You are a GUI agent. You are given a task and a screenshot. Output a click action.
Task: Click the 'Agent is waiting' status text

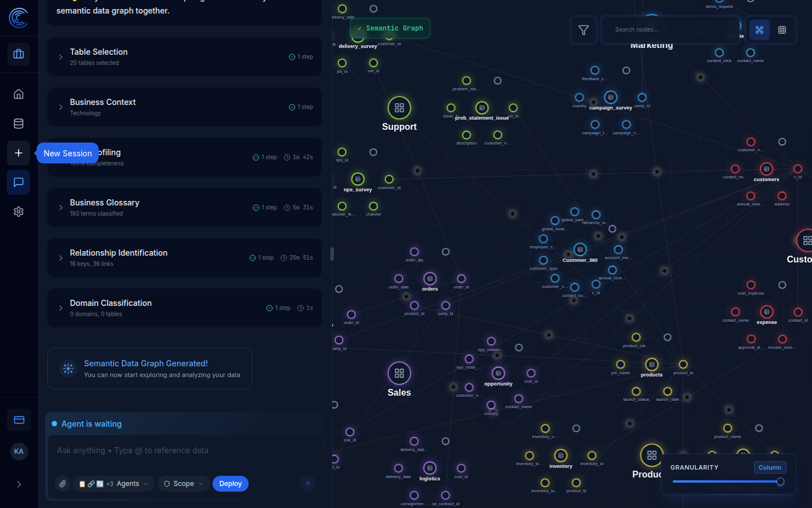(x=91, y=424)
